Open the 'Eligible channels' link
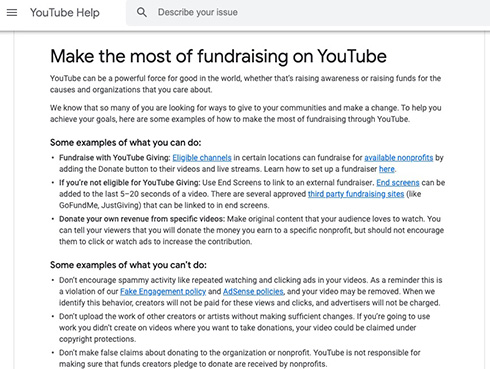Screen dimensions: 490x369 click(202, 158)
